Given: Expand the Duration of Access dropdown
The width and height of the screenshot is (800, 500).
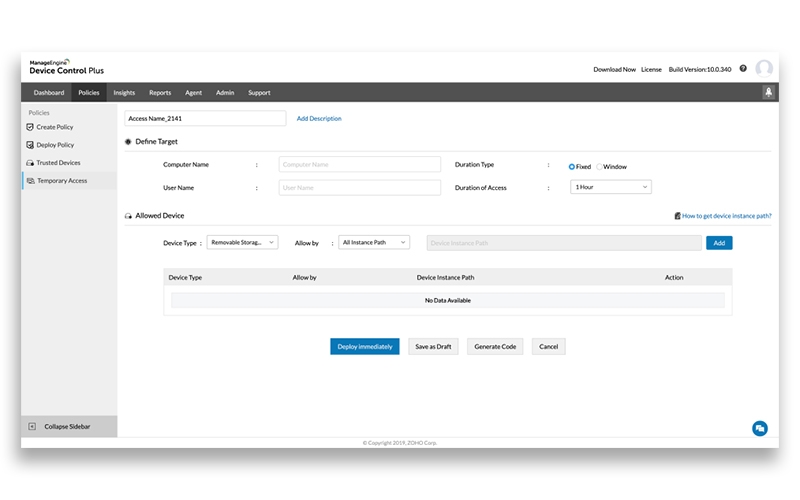Looking at the screenshot, I should [x=610, y=187].
